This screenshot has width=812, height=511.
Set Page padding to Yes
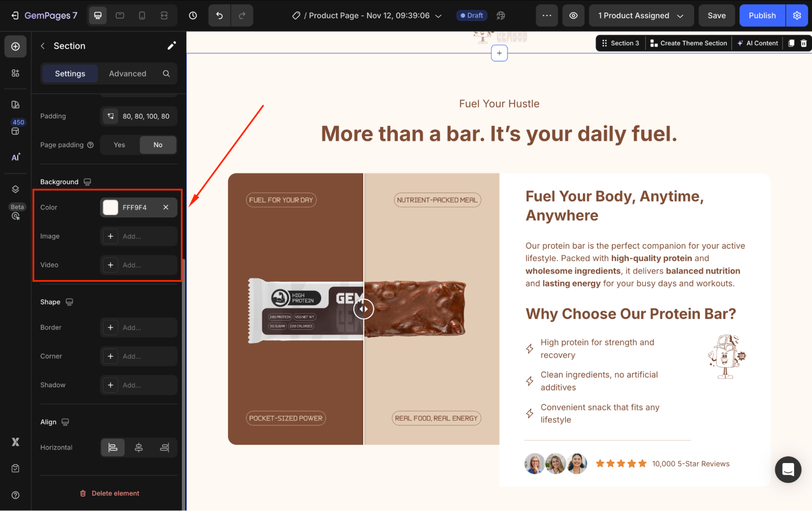119,145
